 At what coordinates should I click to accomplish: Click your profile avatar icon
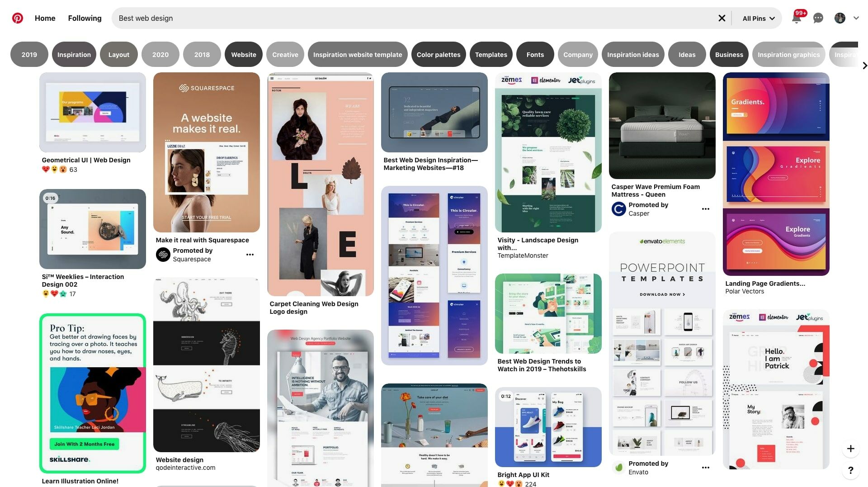[840, 18]
